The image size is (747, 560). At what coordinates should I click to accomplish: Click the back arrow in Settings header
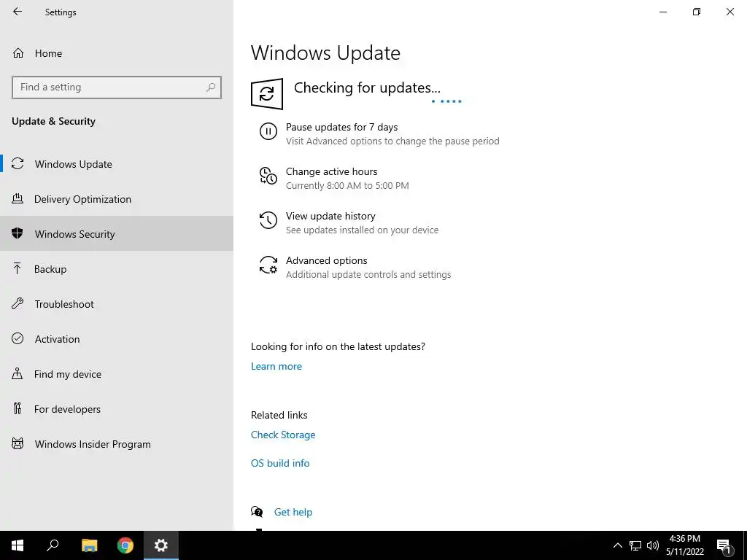pos(18,12)
